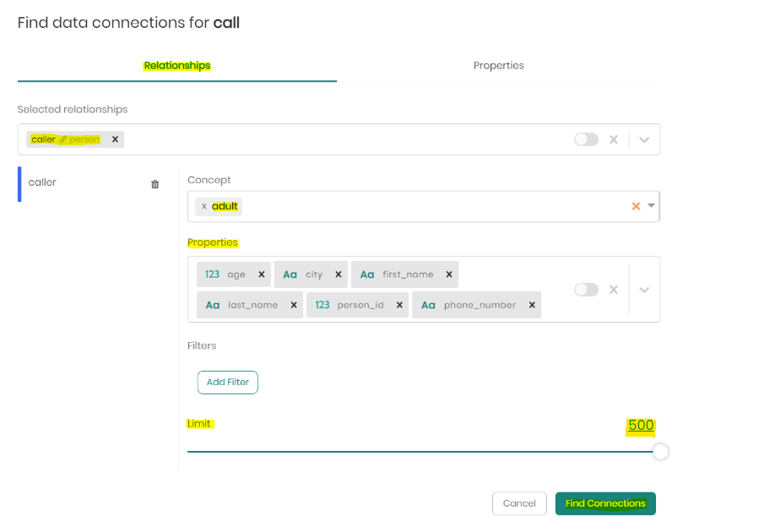
Task: Remove the age property chip
Action: (x=261, y=274)
